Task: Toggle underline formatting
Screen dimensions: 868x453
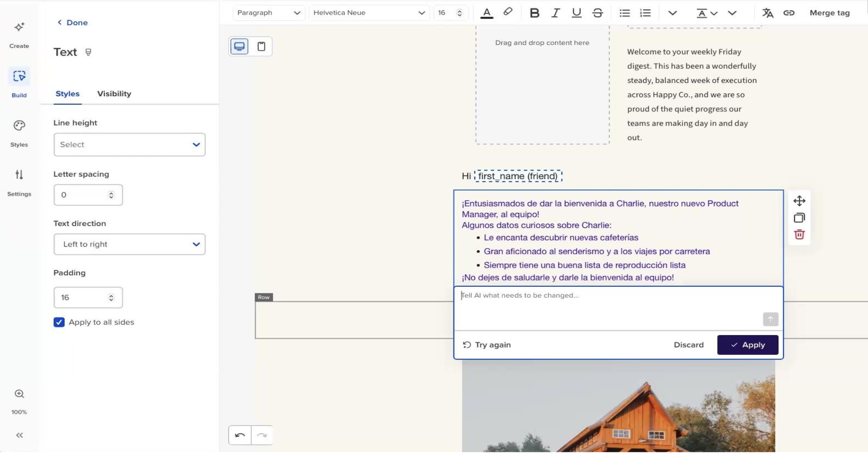Action: (x=576, y=13)
